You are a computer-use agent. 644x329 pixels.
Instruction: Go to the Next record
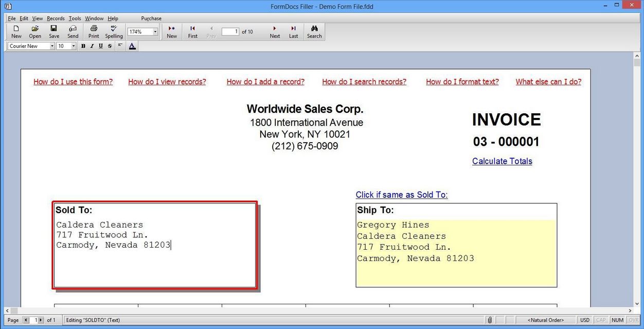[x=275, y=32]
